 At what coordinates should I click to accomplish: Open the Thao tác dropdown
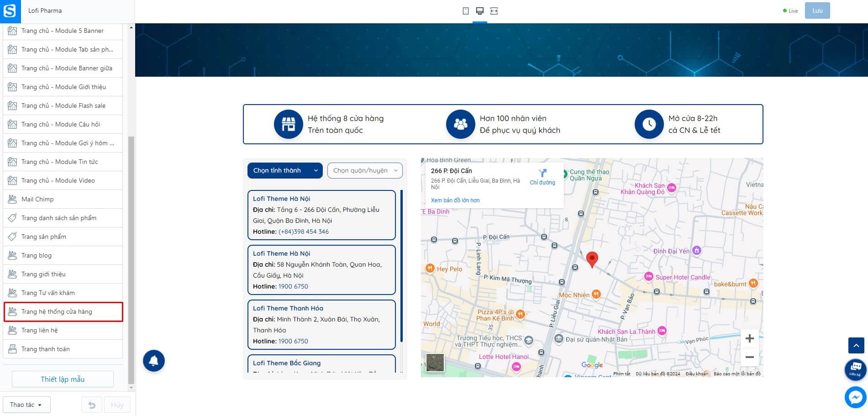[26, 405]
